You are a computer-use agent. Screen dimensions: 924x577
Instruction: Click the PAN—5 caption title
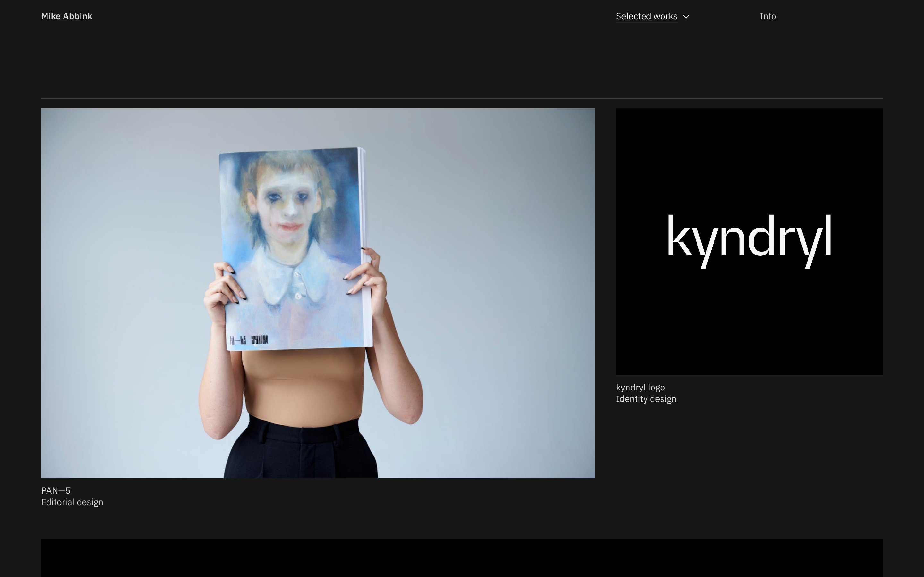[56, 490]
